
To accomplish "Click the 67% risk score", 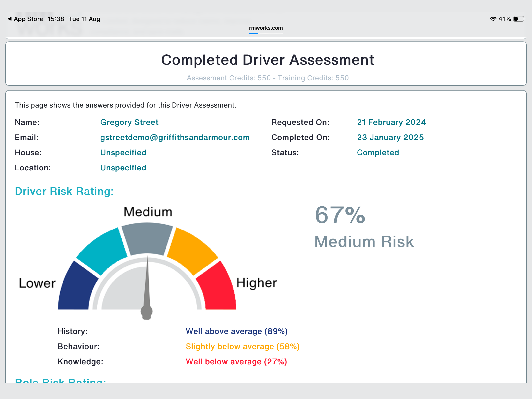I will [340, 215].
